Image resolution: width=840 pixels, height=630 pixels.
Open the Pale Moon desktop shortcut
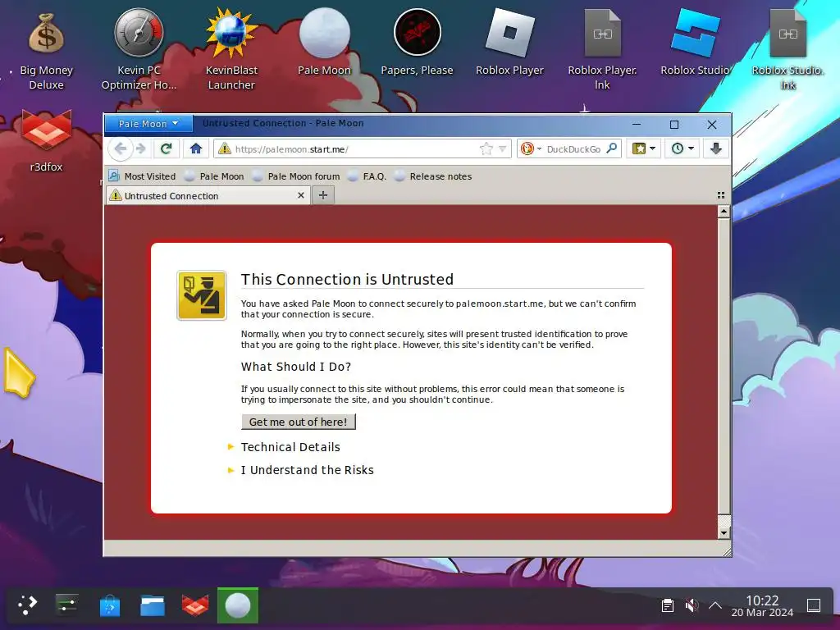(324, 43)
